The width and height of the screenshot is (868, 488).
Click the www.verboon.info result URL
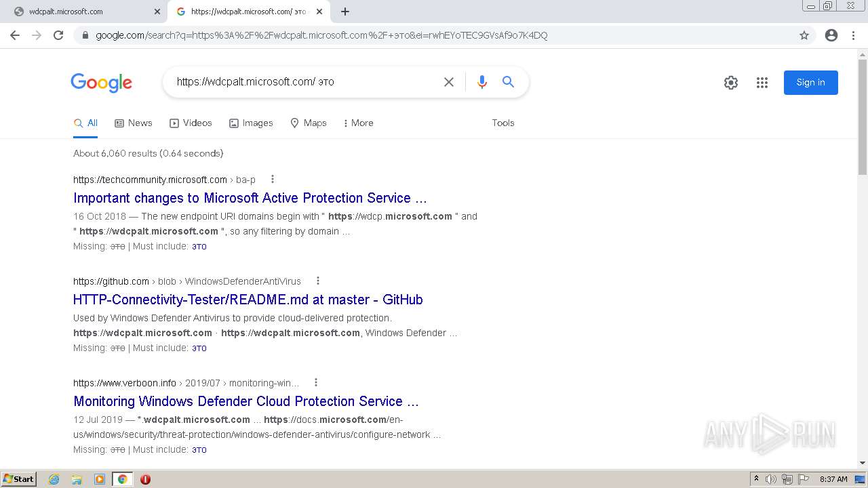click(x=125, y=383)
